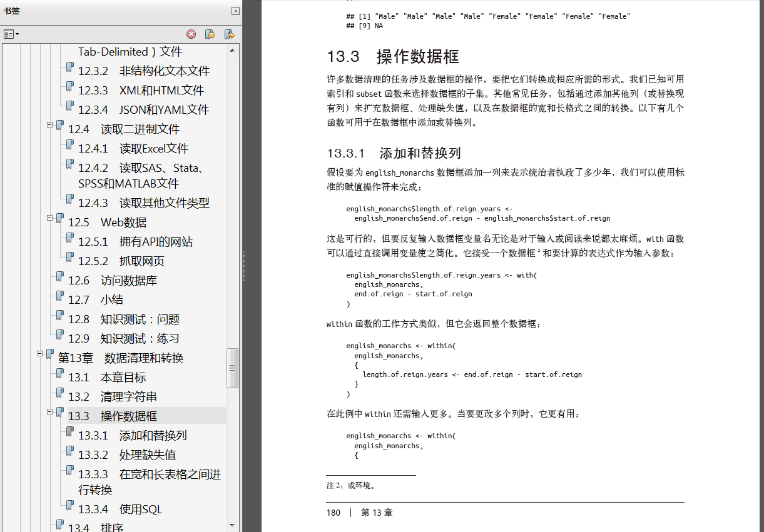
Task: Collapse the 12.5 Web数据 bookmark node
Action: [x=49, y=218]
